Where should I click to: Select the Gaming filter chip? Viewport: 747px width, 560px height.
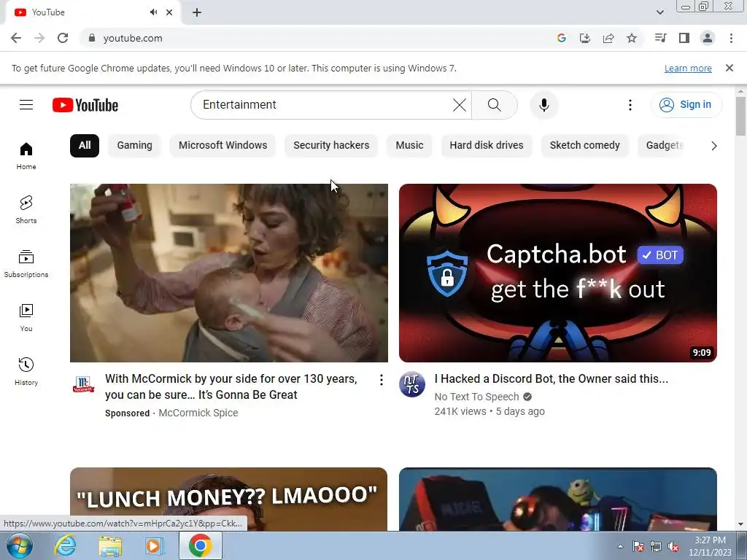(x=135, y=146)
